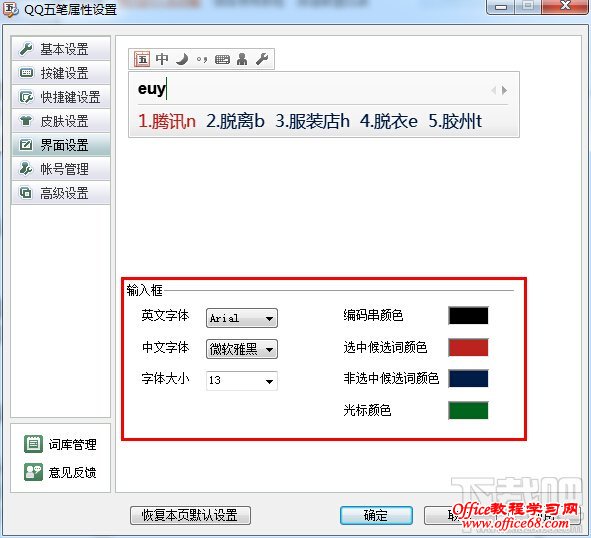Expand the 字体大小 13 dropdown
Viewport: 591px width, 538px height.
[242, 380]
